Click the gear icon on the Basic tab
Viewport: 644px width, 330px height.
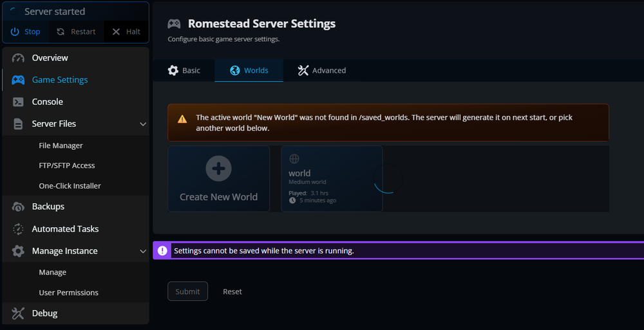(x=173, y=70)
